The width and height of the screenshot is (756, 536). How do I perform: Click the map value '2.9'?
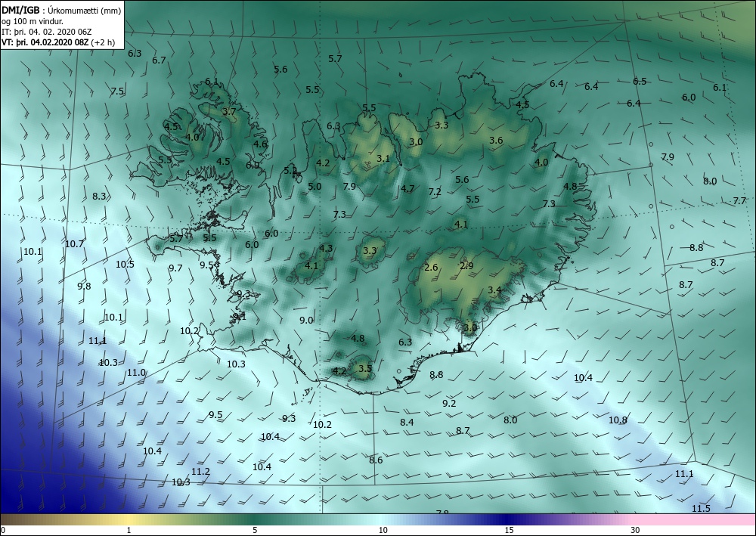[x=466, y=265]
